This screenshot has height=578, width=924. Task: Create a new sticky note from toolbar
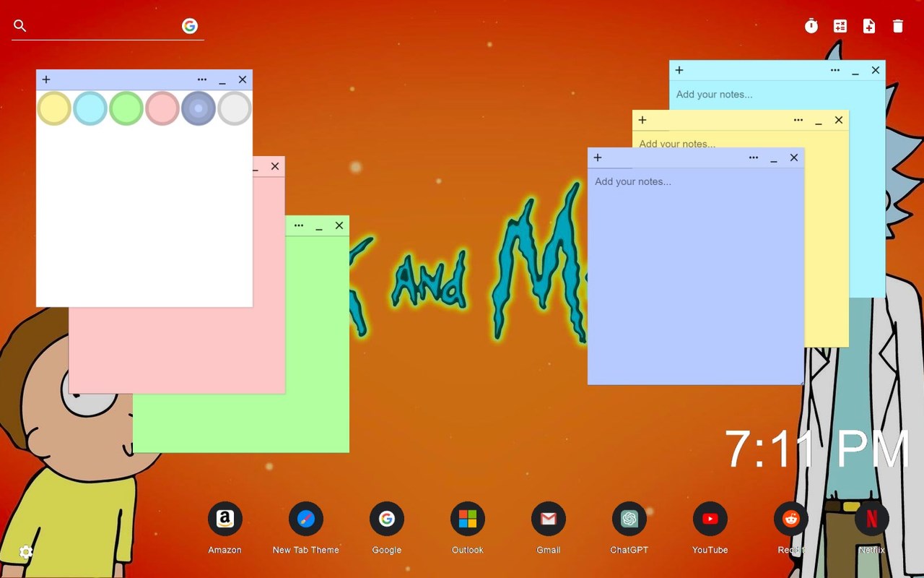coord(869,26)
